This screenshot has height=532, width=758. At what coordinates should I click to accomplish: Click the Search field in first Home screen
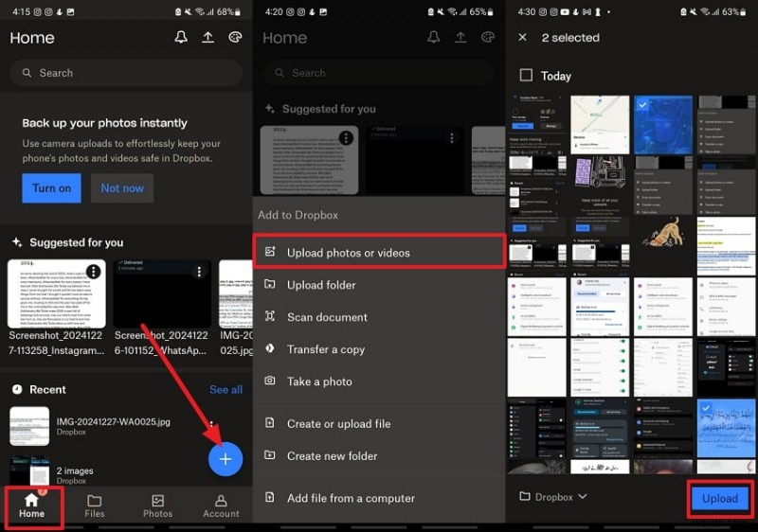pos(126,73)
